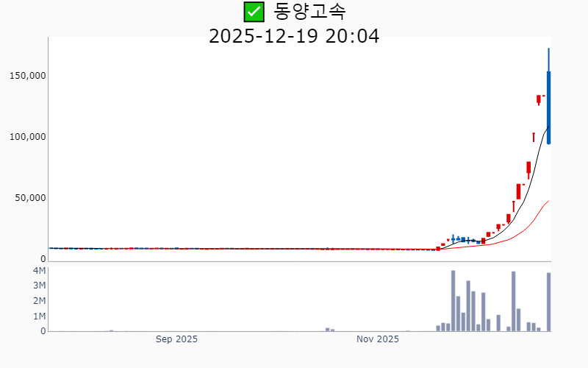Click the 4M volume axis label
Screen dimensions: 588x368
tap(39, 271)
